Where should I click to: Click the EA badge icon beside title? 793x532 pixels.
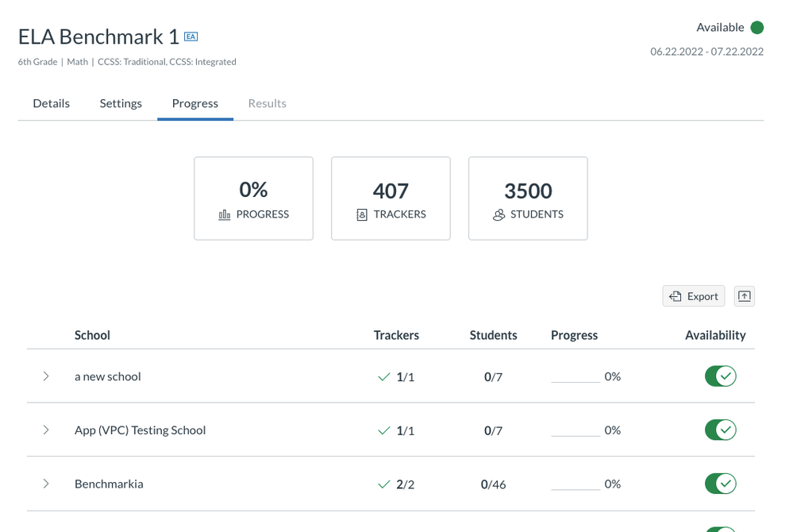191,37
